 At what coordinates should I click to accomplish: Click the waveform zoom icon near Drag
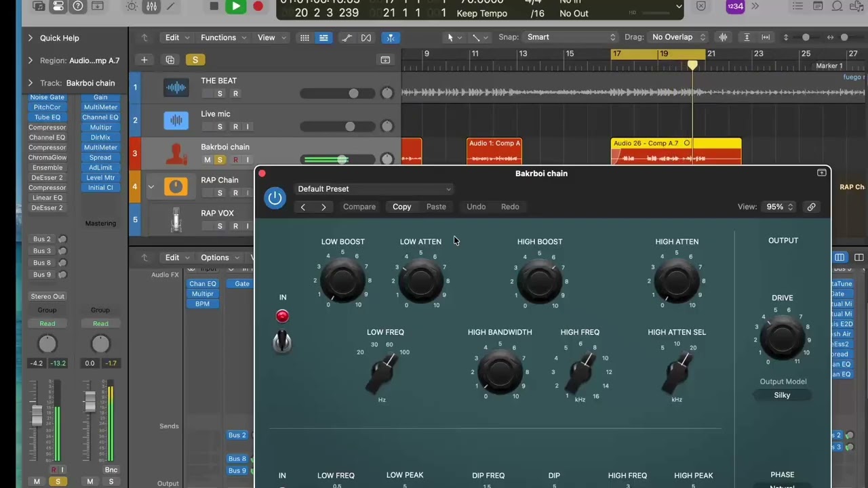pos(724,37)
